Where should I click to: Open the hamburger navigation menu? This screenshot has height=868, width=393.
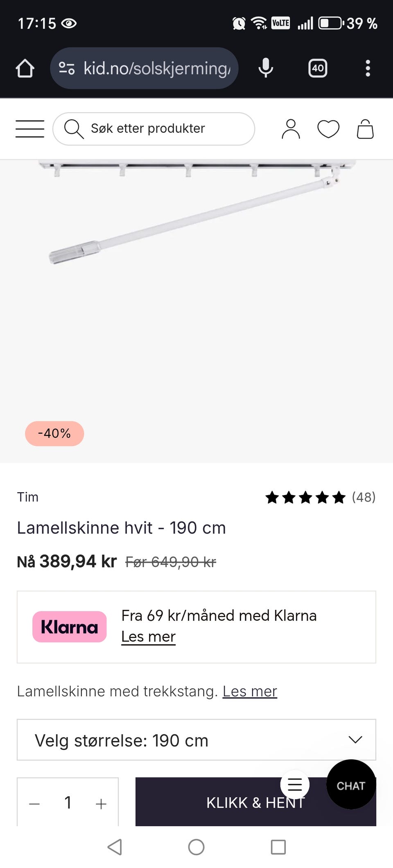(x=30, y=129)
